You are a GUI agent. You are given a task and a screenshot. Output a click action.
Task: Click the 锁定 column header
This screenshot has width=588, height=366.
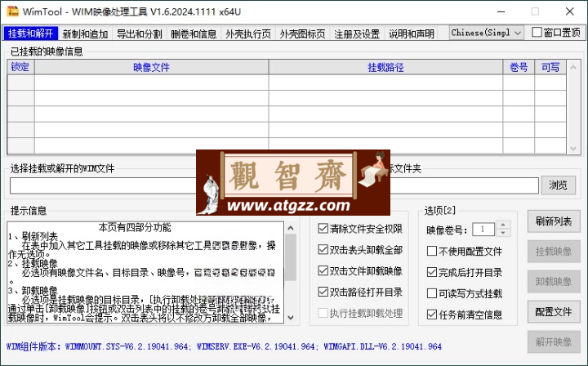click(20, 67)
